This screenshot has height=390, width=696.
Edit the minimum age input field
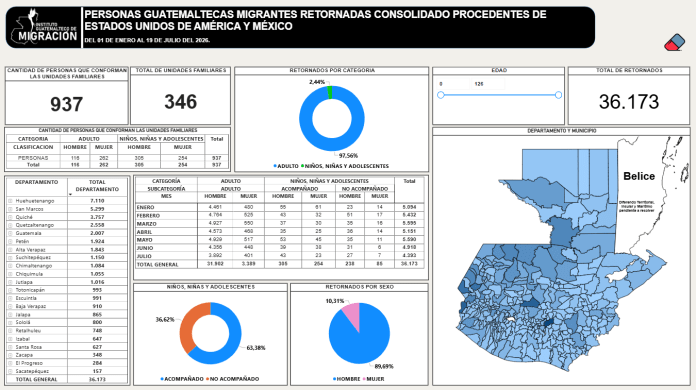pos(453,84)
